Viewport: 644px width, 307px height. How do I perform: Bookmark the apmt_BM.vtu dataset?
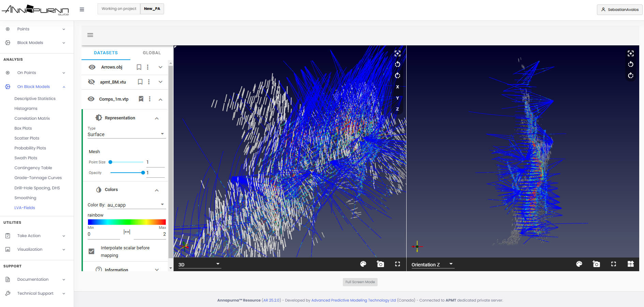pos(140,82)
